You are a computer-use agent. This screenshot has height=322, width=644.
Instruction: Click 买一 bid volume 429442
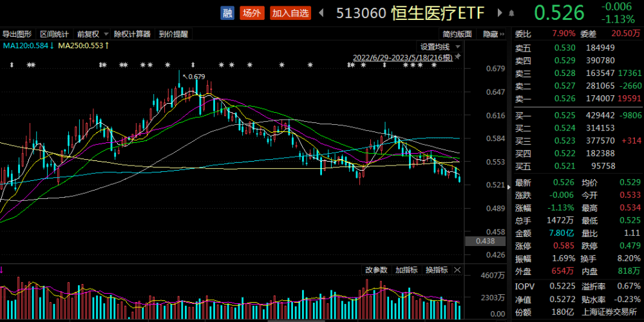(x=601, y=115)
